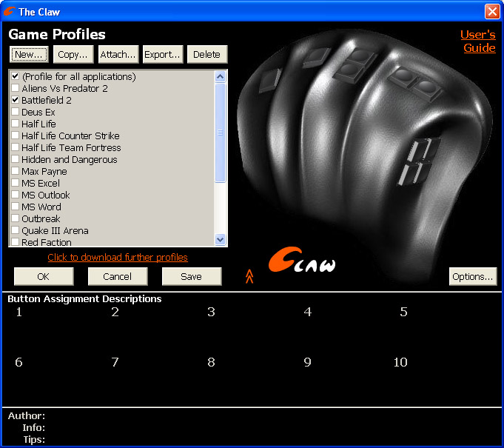This screenshot has width=504, height=448.
Task: Click Button Assignment Descriptions heading
Action: (84, 298)
